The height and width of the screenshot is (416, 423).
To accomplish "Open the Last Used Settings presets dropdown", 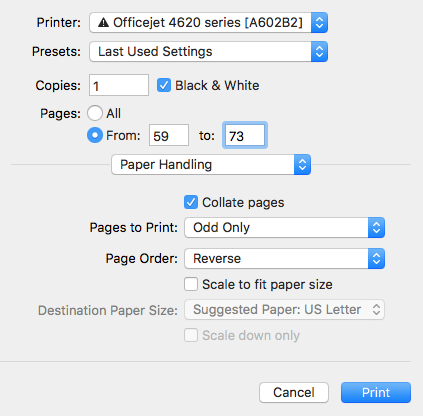I will (209, 52).
